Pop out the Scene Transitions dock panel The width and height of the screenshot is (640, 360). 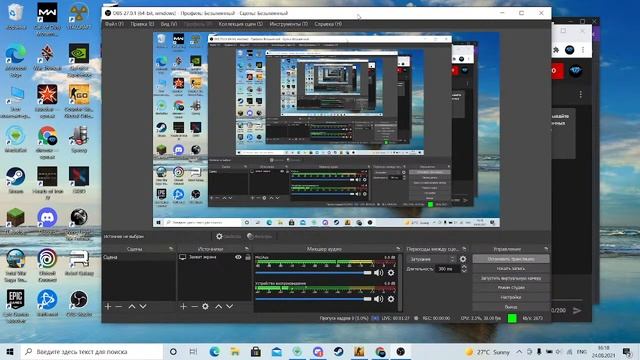[x=464, y=249]
